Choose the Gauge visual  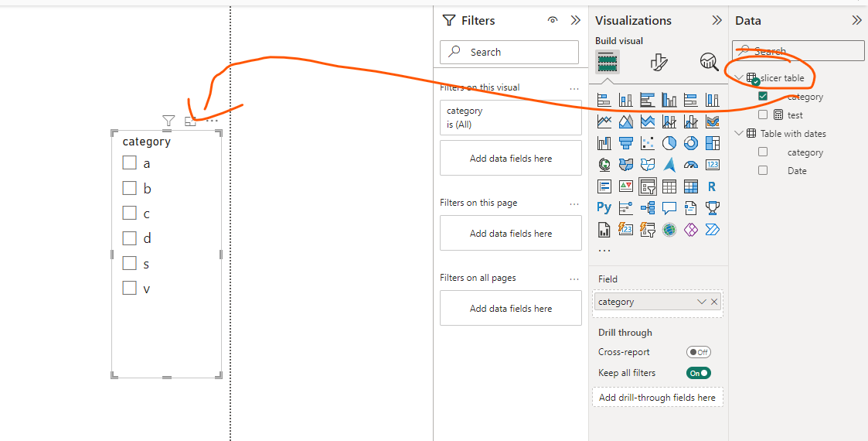(691, 165)
